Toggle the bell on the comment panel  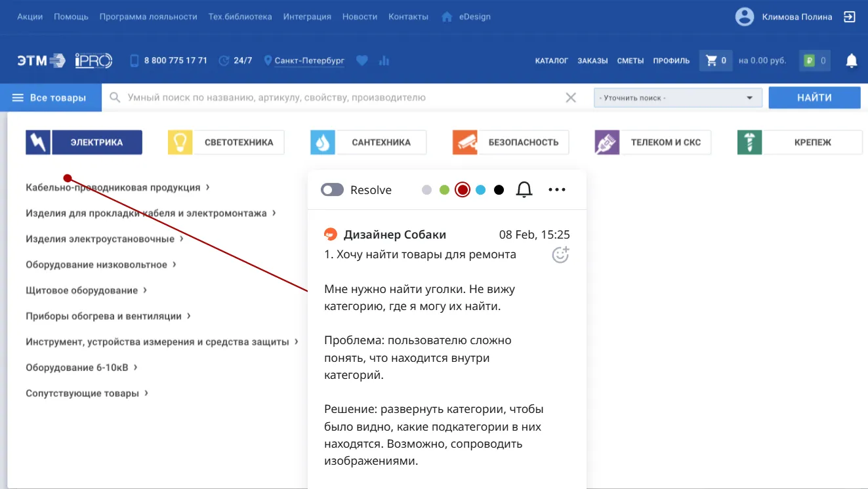524,189
